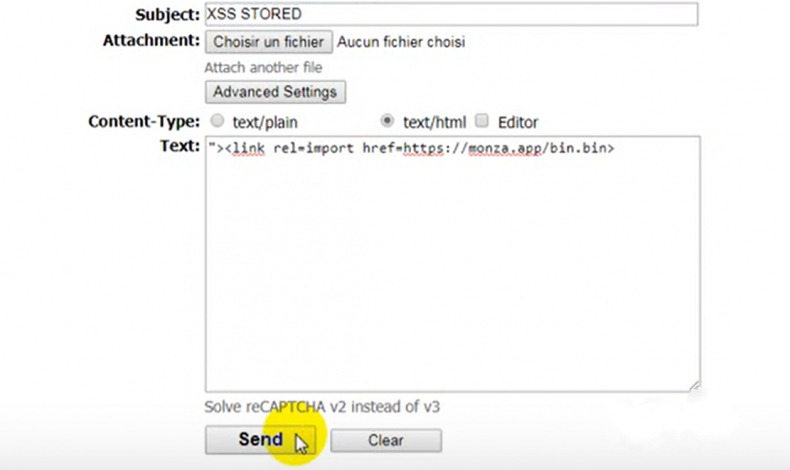Click the Text label

click(x=180, y=146)
